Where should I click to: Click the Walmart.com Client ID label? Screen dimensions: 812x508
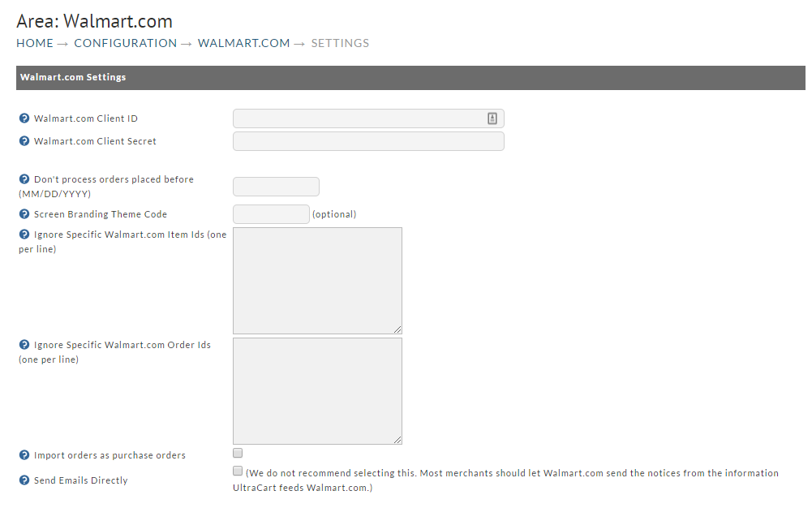86,118
